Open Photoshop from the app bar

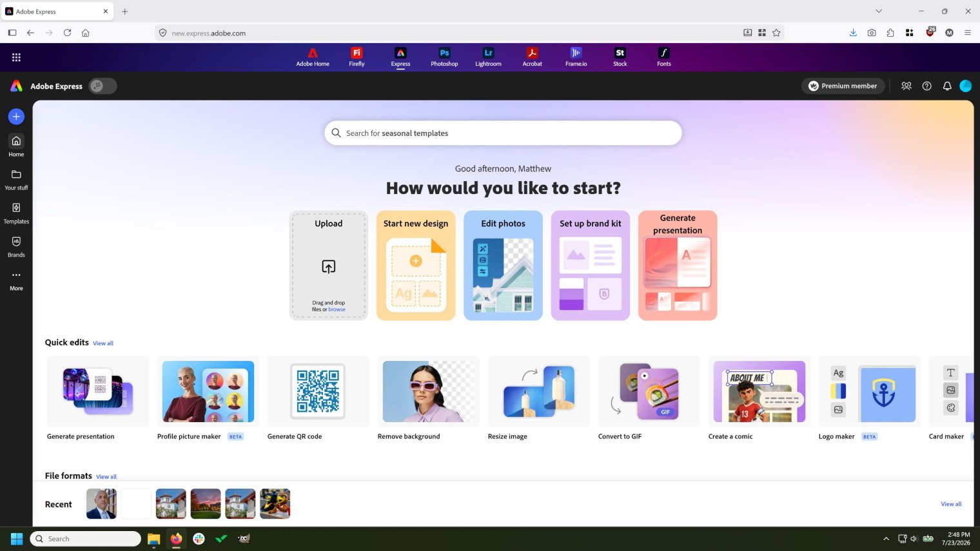tap(444, 57)
